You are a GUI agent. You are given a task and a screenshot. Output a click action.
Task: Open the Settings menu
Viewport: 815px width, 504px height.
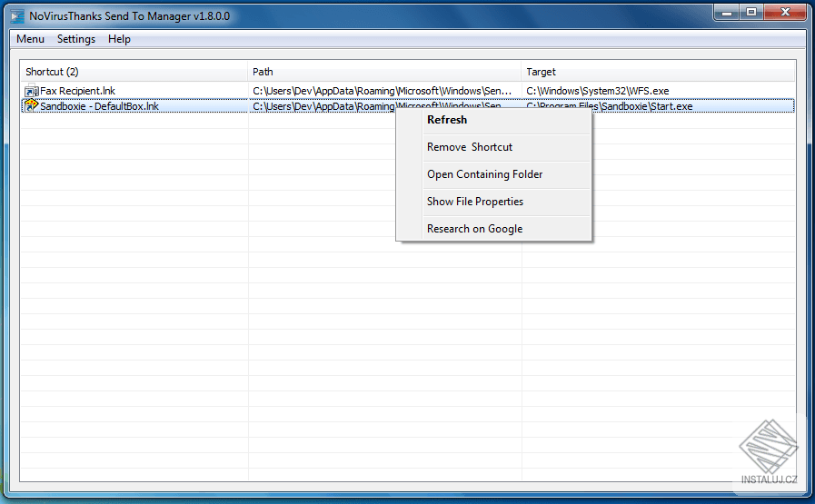tap(76, 39)
